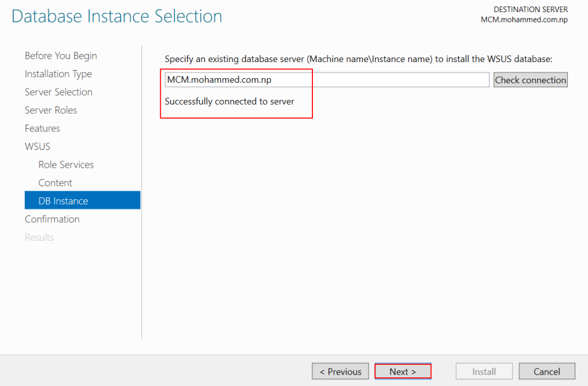The width and height of the screenshot is (588, 386).
Task: Open the Features step in sidebar
Action: [42, 128]
